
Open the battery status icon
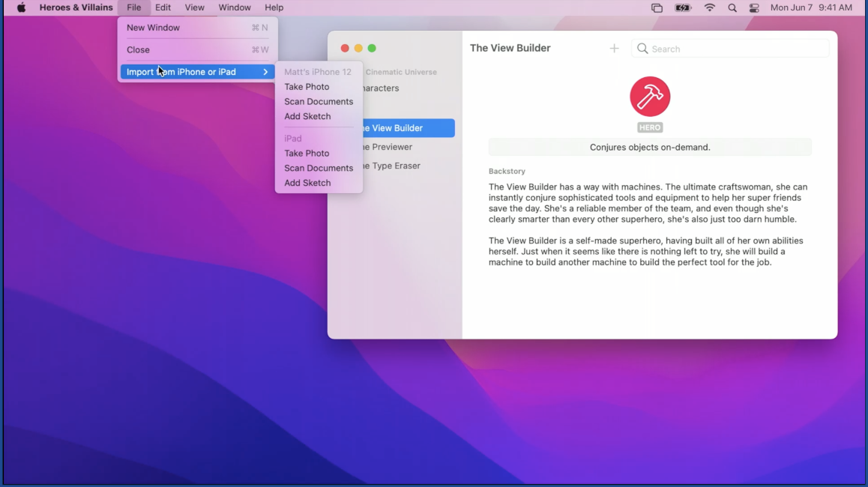coord(683,7)
